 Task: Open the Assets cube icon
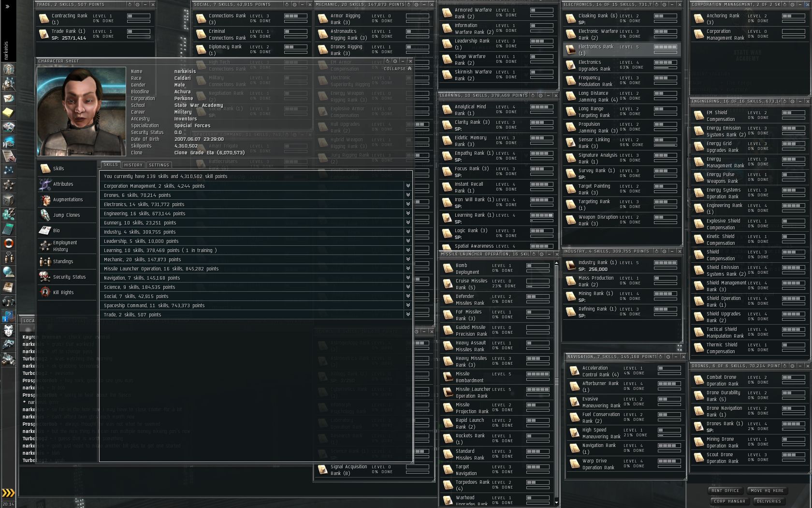coord(8,200)
